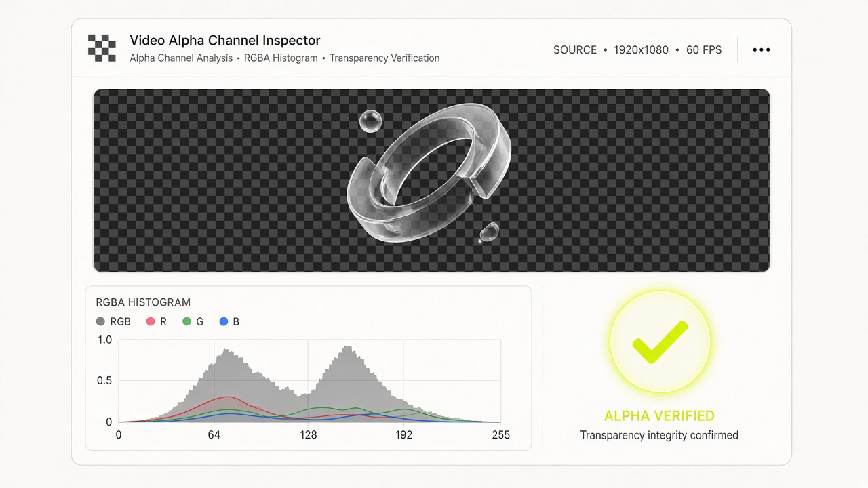Click 'Transparency Verification' in the subtitle
The image size is (868, 488).
[384, 58]
